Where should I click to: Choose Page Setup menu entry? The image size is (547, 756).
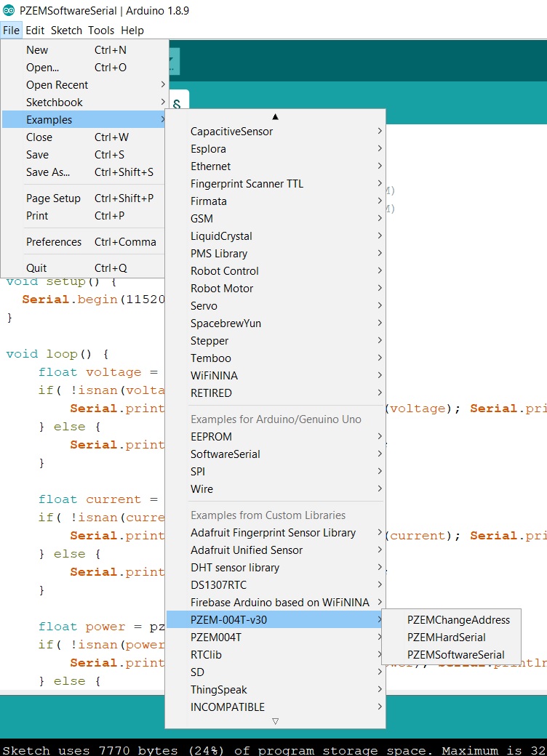coord(84,198)
